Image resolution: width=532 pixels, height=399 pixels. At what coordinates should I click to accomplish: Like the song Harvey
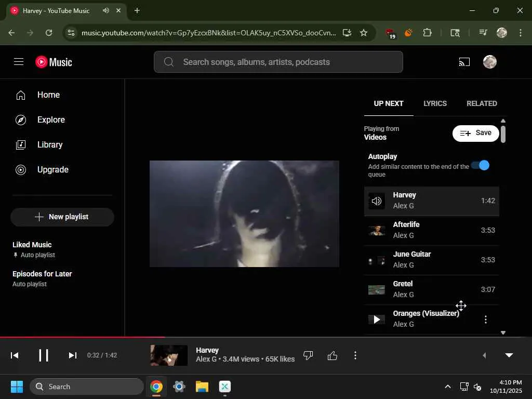332,355
